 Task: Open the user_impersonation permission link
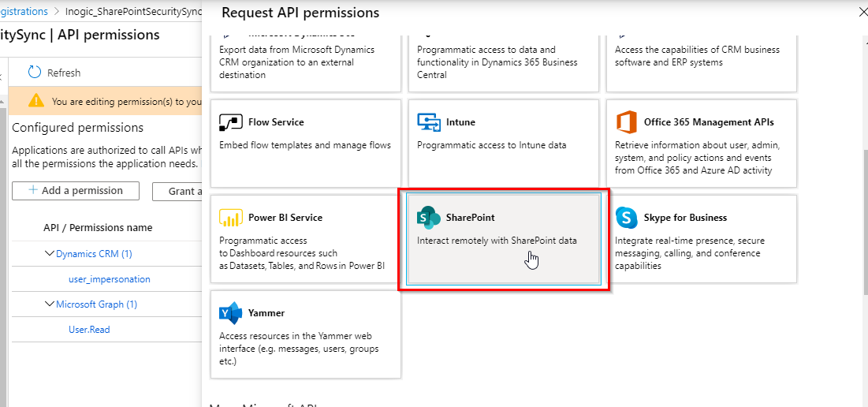click(x=110, y=279)
